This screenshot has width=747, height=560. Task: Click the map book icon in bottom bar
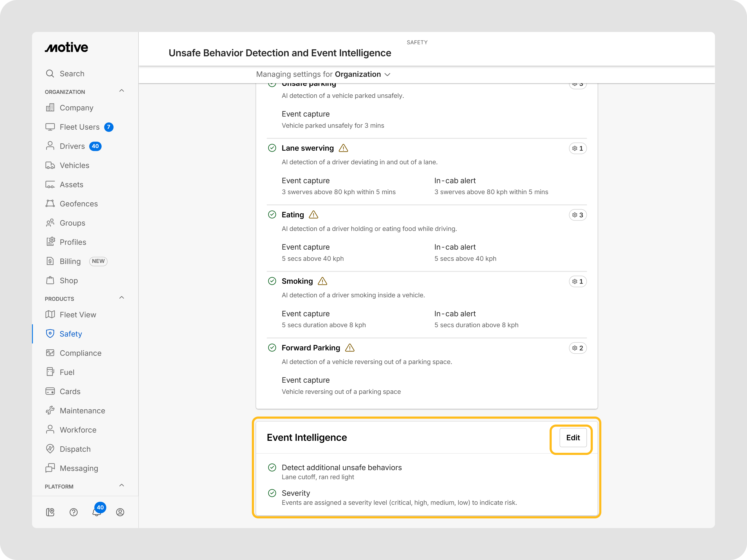(x=50, y=512)
